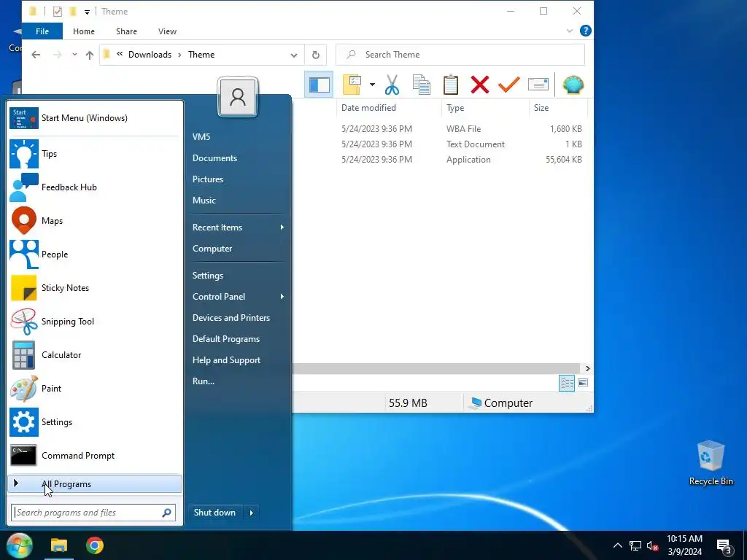Open Start Menu (Windows) pinned app
The height and width of the screenshot is (560, 747).
point(95,118)
